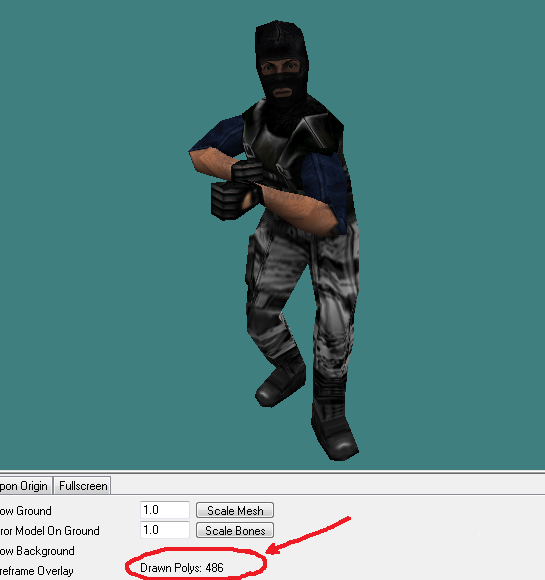This screenshot has height=580, width=545.
Task: Focus the mesh scale value field
Action: (165, 510)
